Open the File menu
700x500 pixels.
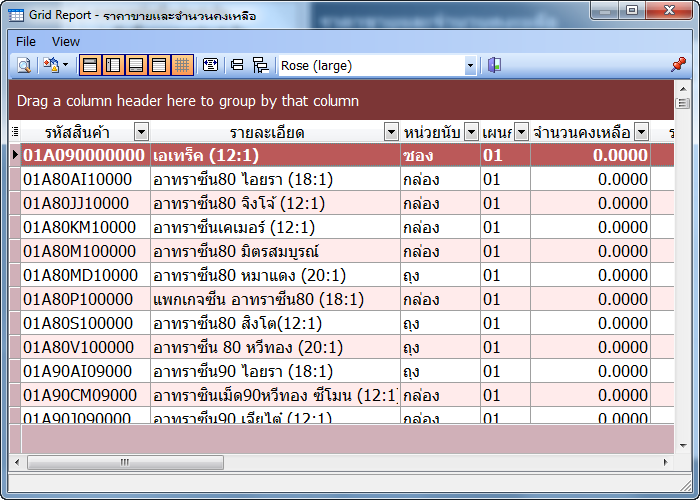26,41
